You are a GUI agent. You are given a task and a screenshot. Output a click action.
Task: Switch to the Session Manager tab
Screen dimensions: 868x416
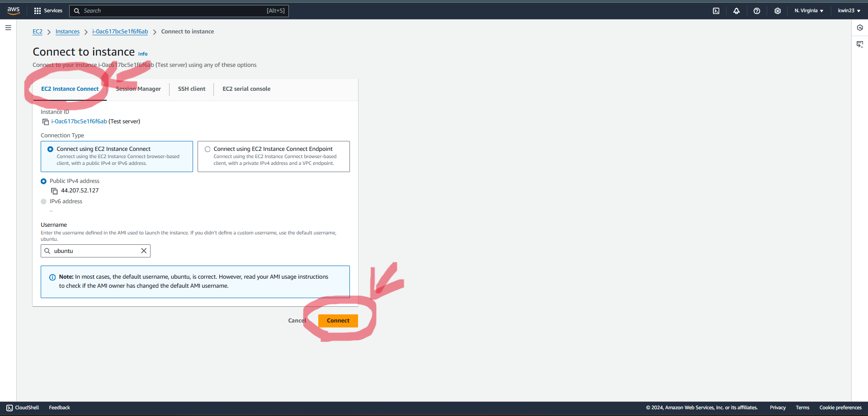[138, 89]
